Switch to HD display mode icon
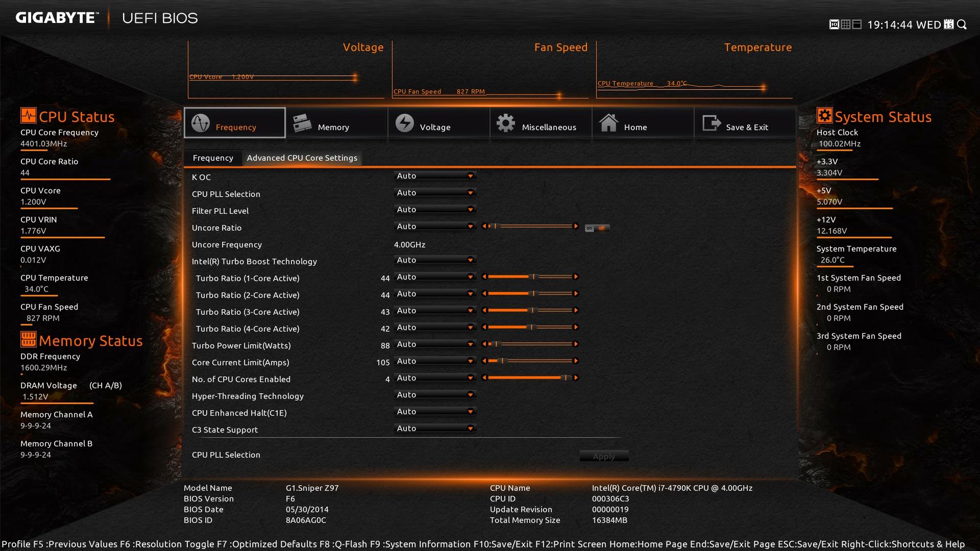The height and width of the screenshot is (551, 980). click(834, 25)
